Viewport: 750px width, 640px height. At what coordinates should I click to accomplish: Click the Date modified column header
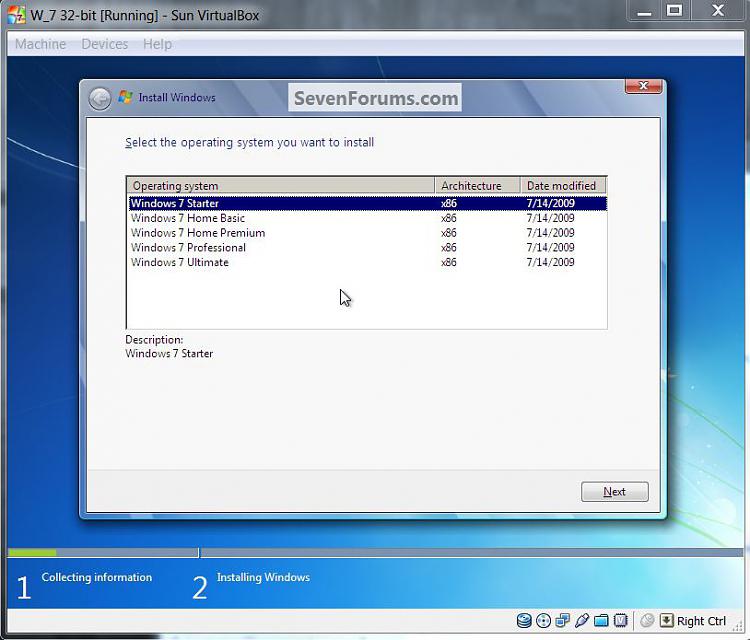563,186
